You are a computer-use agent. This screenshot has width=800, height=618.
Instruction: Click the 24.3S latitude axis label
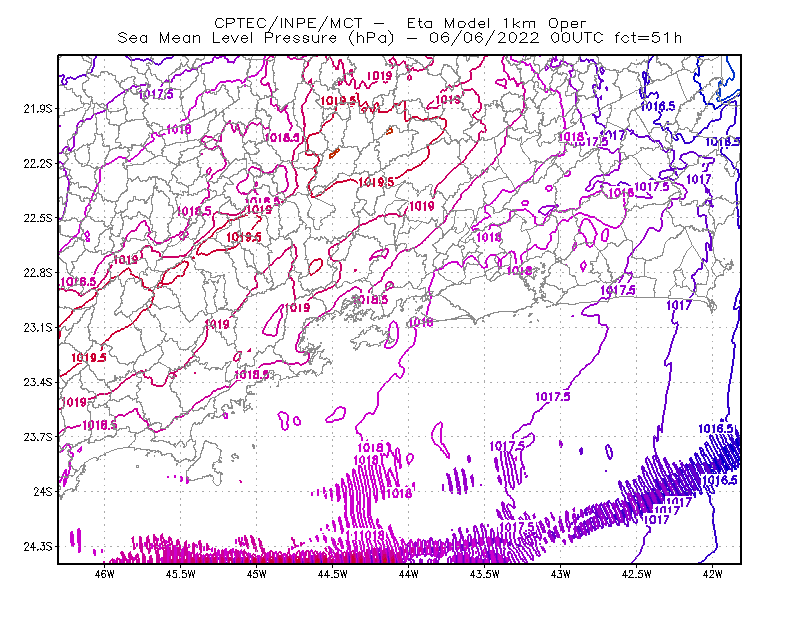[x=38, y=546]
